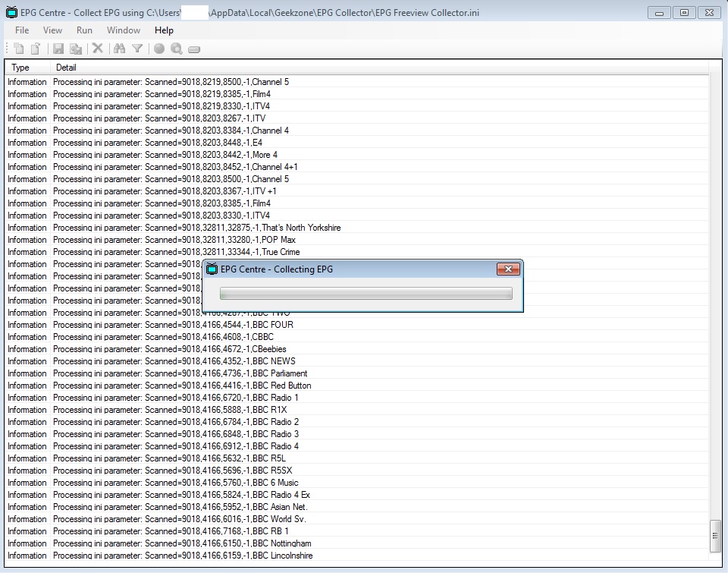Open the Run menu
Screen dimensions: 728x573
coord(84,30)
